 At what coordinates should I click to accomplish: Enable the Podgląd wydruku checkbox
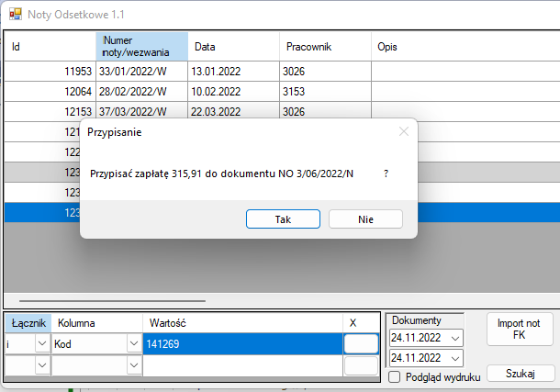click(394, 376)
